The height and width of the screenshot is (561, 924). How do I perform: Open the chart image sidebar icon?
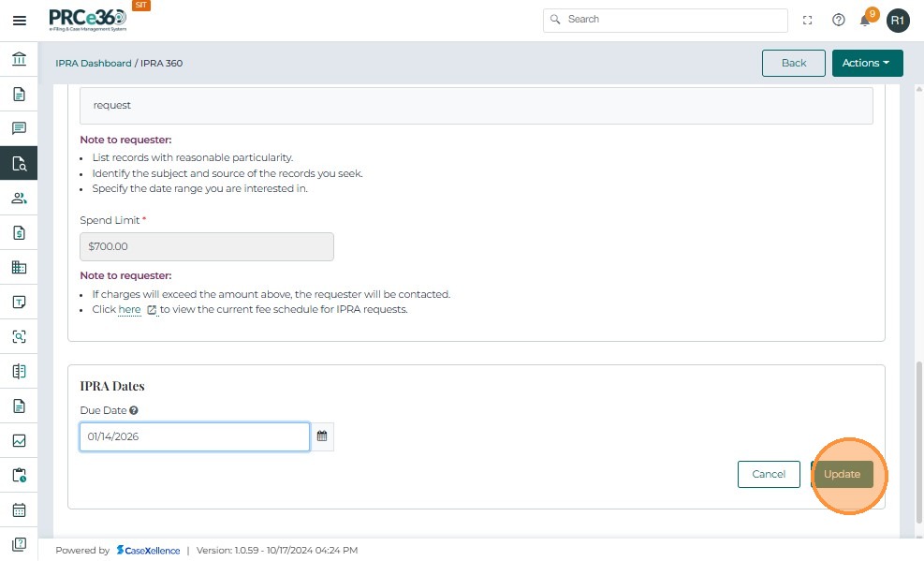(x=19, y=440)
